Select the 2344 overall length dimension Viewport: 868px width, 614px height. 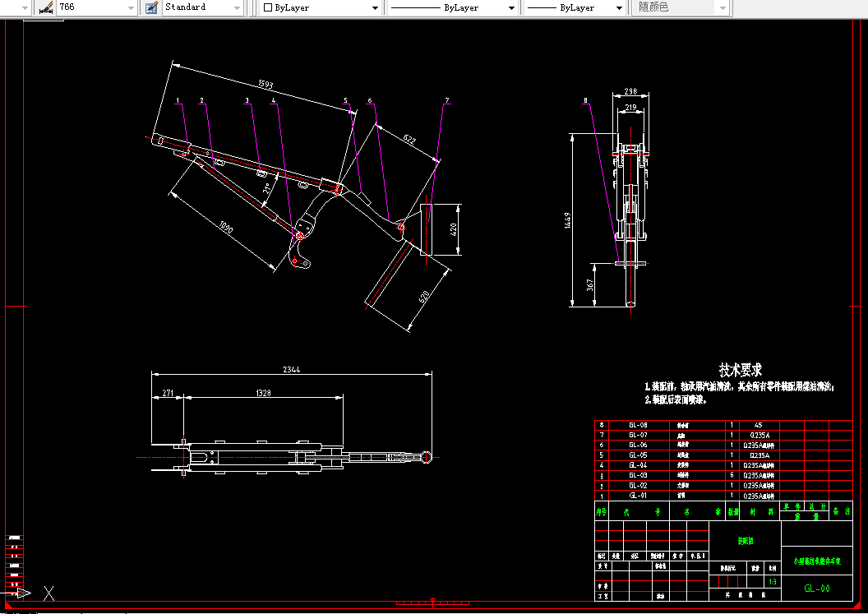pos(292,369)
